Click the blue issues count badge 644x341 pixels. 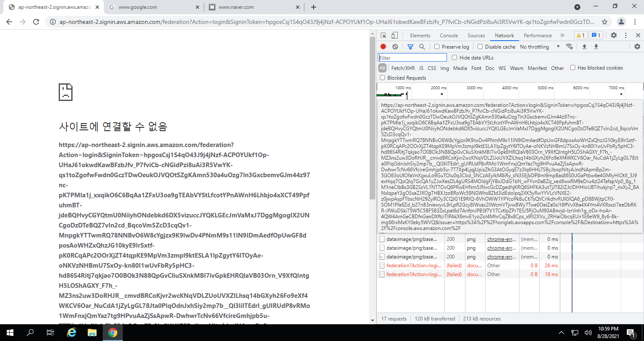pyautogui.click(x=596, y=36)
